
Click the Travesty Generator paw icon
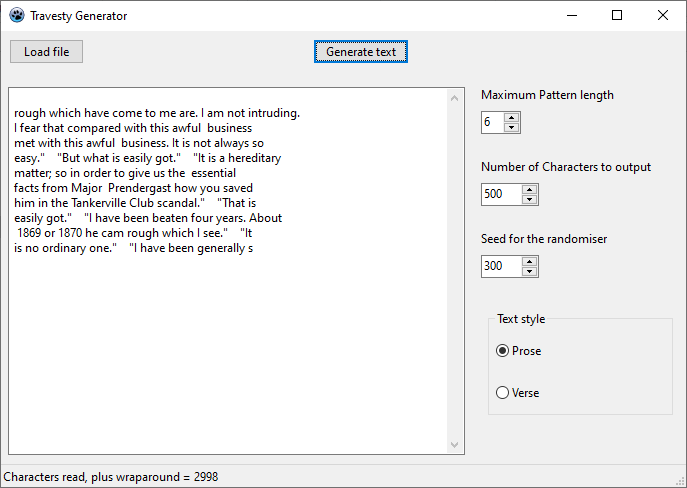pyautogui.click(x=17, y=15)
